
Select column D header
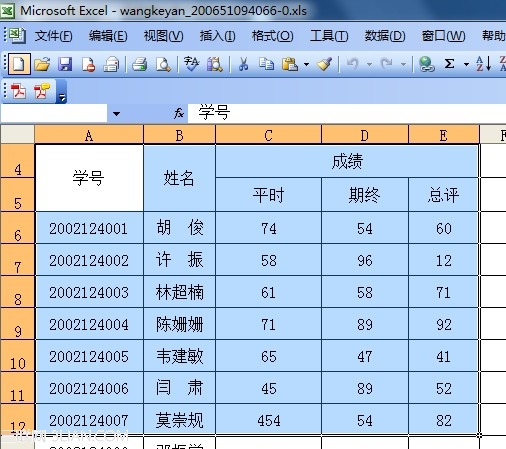click(365, 135)
